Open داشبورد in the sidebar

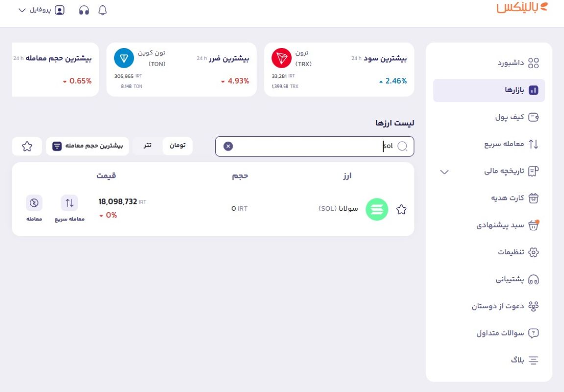[489, 63]
